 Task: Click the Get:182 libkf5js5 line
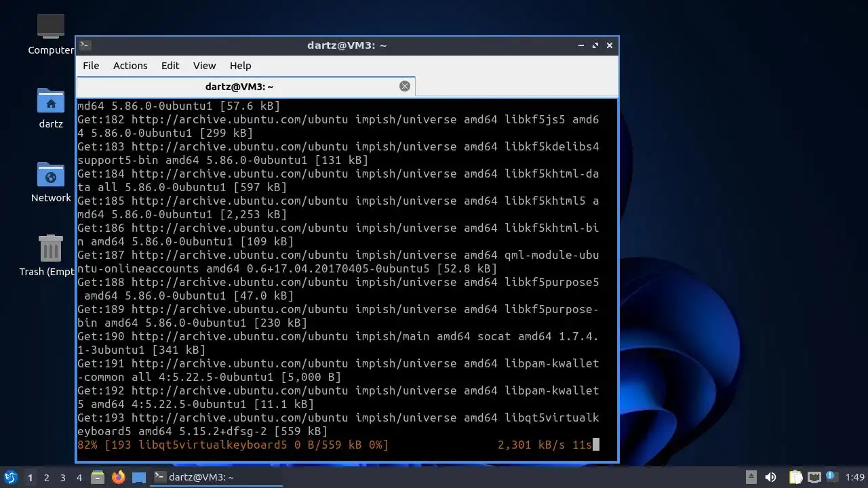pos(338,126)
